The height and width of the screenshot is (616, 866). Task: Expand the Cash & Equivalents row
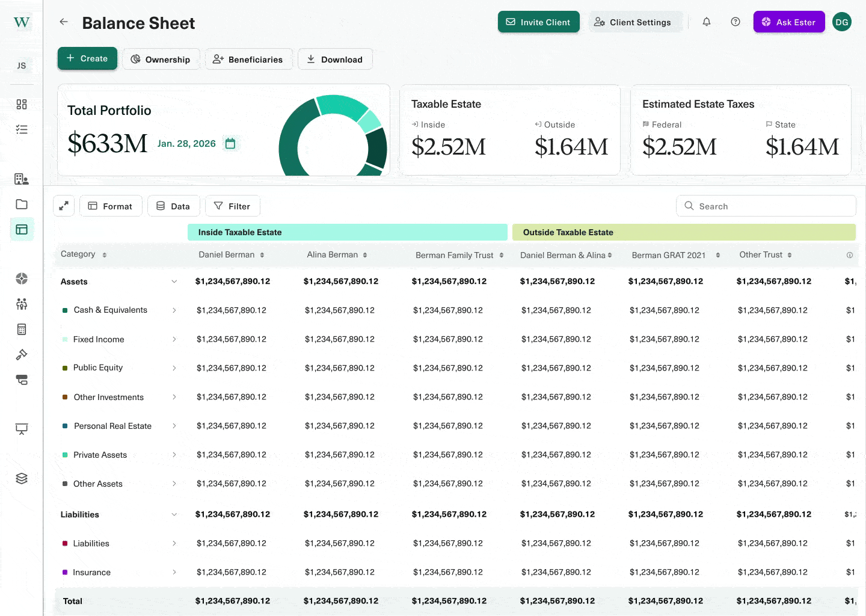(174, 310)
